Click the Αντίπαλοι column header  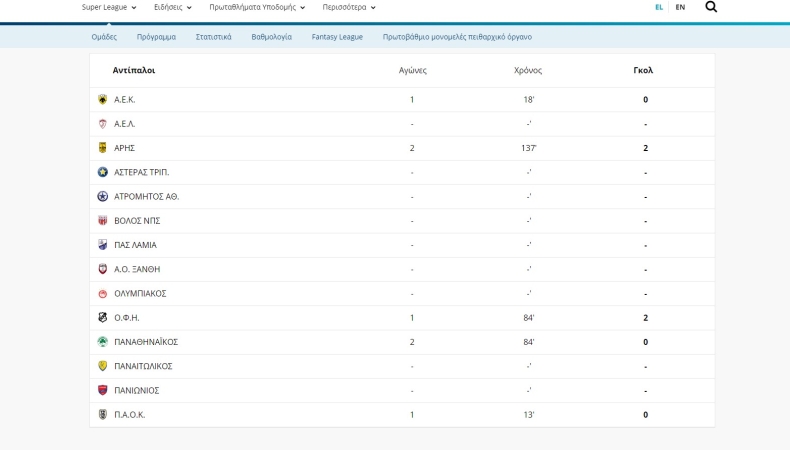[x=134, y=70]
